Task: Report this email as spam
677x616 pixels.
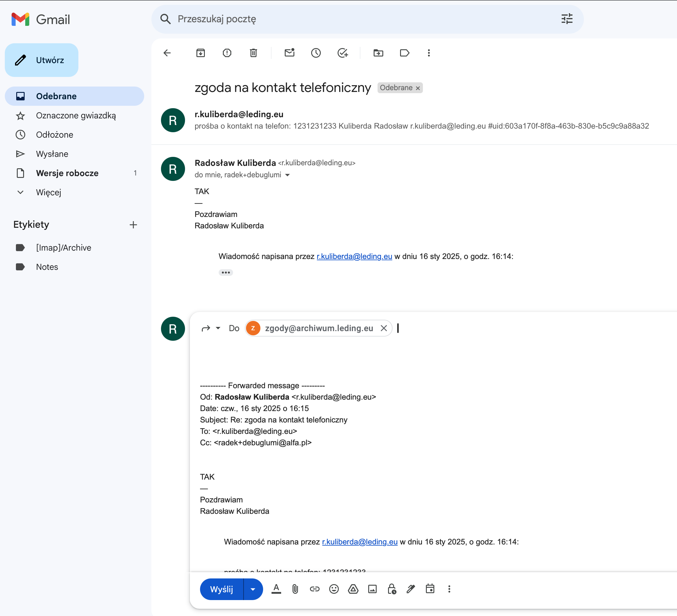Action: coord(227,53)
